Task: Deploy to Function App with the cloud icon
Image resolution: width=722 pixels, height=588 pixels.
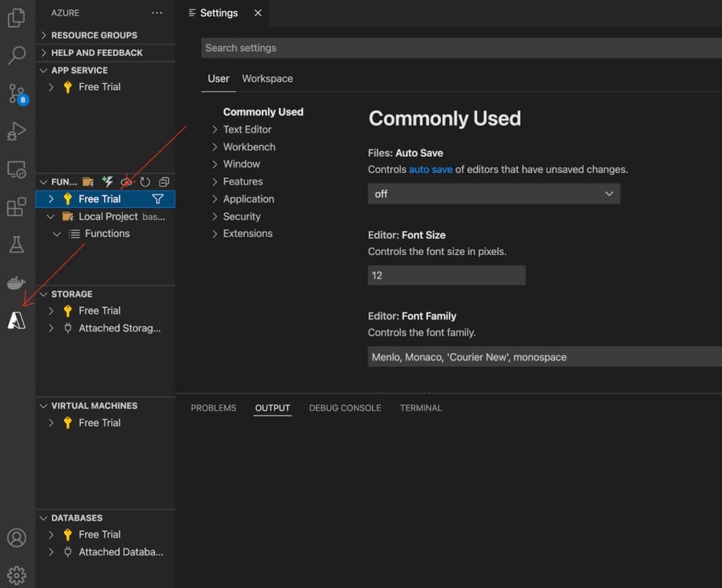Action: coord(126,181)
